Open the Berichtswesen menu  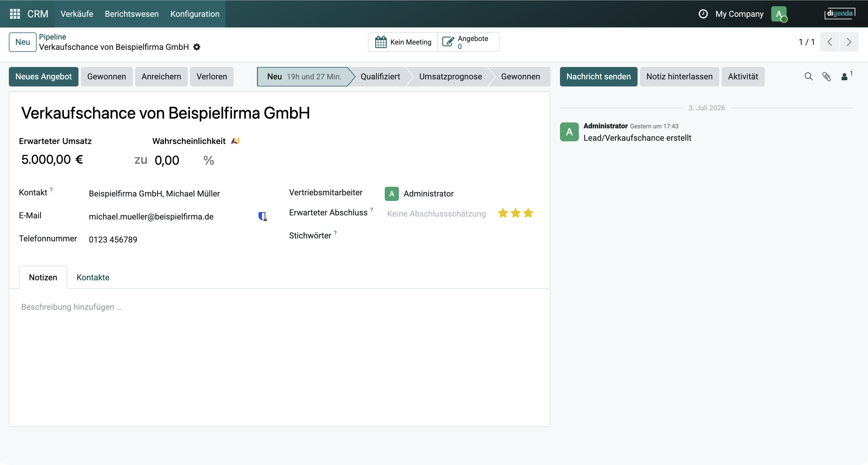[x=132, y=14]
